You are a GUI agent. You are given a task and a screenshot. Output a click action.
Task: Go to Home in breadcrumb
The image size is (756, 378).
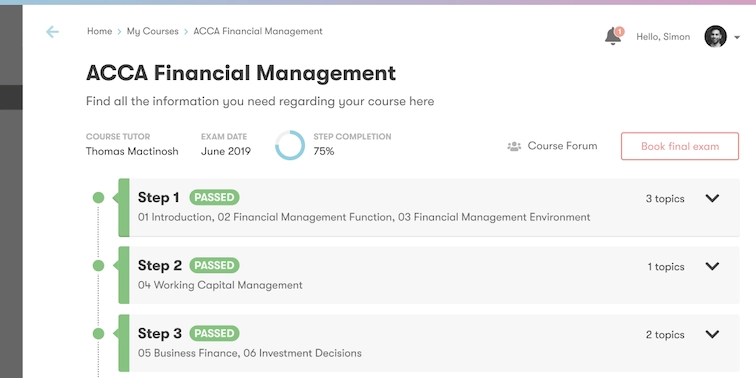[99, 31]
